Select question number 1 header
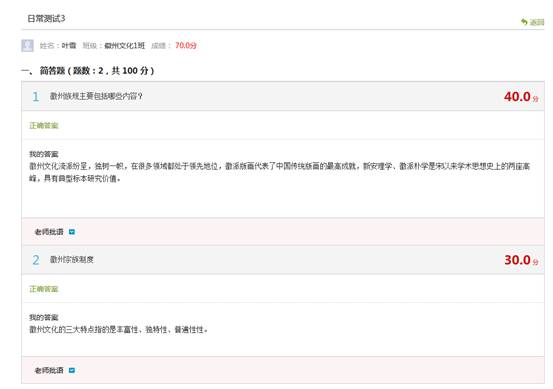 click(x=283, y=96)
